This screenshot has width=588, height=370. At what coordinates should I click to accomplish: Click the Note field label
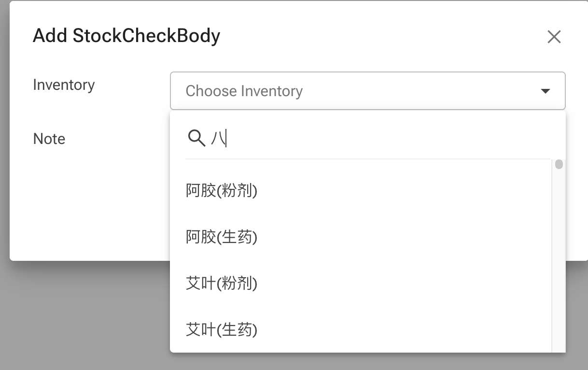tap(49, 139)
